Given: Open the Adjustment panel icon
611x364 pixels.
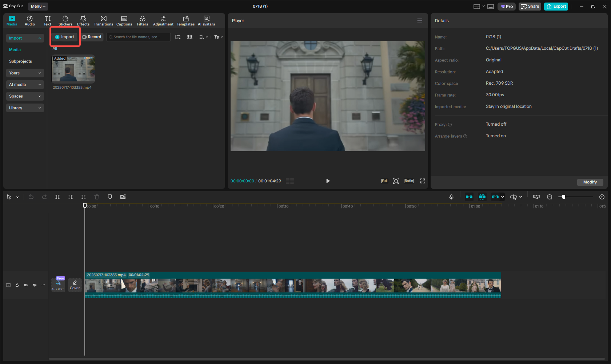Looking at the screenshot, I should point(163,21).
